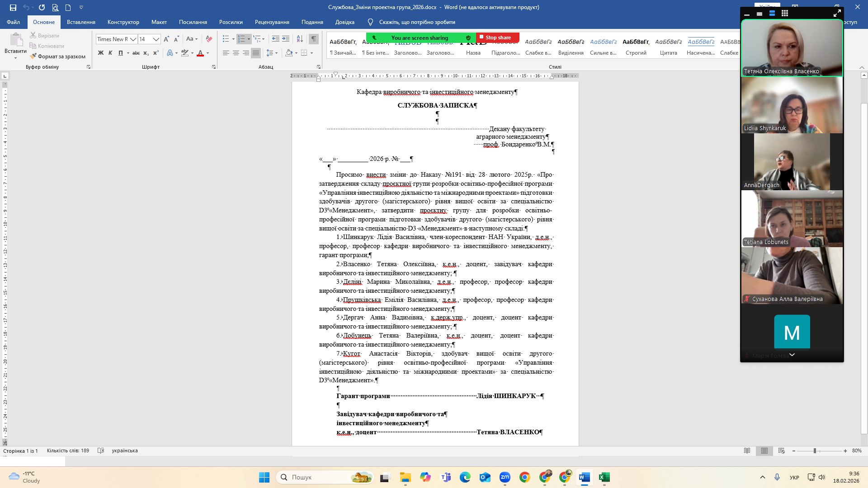Open the Рецензування ribbon tab
868x488 pixels.
(x=272, y=22)
